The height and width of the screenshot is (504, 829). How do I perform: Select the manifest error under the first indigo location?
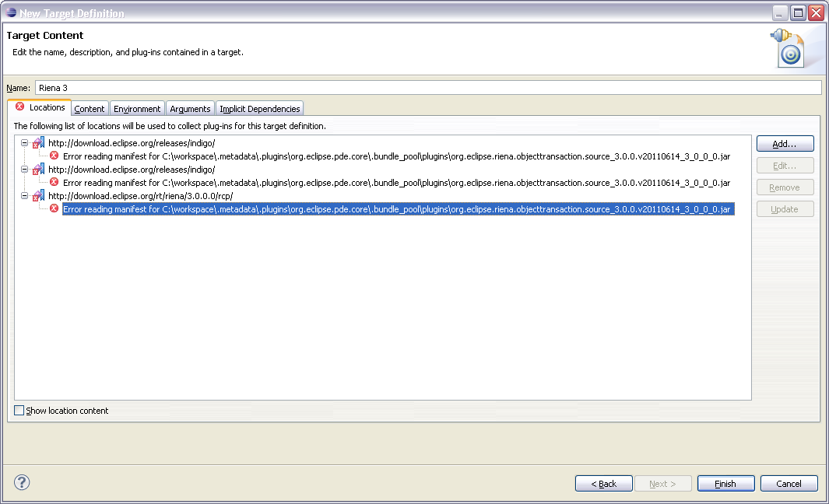tap(396, 156)
